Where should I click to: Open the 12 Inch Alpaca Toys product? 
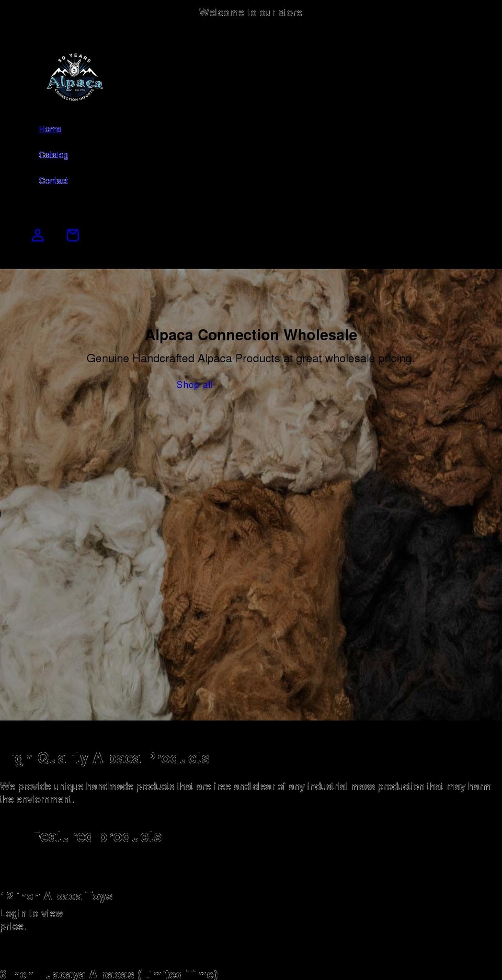click(56, 896)
